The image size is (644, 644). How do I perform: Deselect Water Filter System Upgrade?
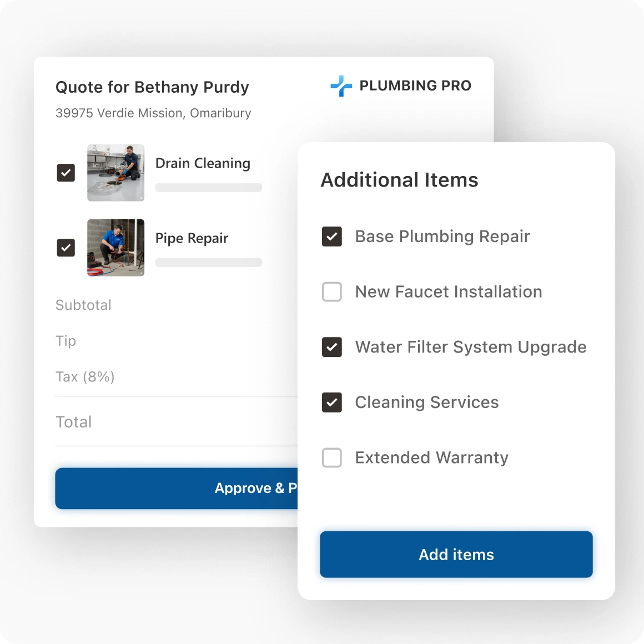point(332,347)
